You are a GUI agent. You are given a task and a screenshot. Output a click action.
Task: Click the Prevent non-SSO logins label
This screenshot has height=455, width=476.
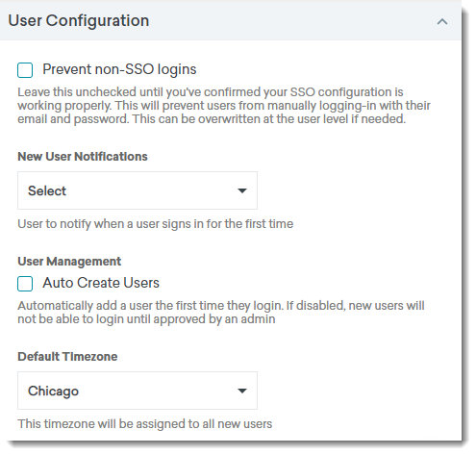click(119, 69)
